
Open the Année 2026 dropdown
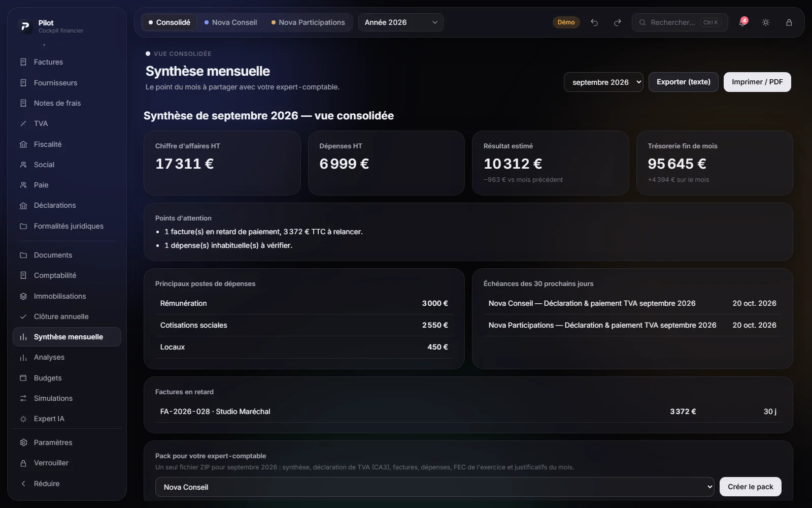pos(400,22)
